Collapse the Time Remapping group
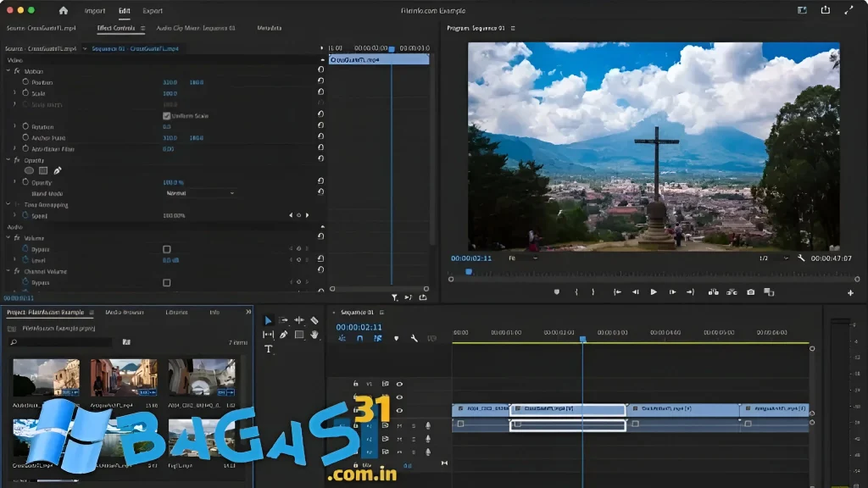This screenshot has width=868, height=488. click(8, 204)
